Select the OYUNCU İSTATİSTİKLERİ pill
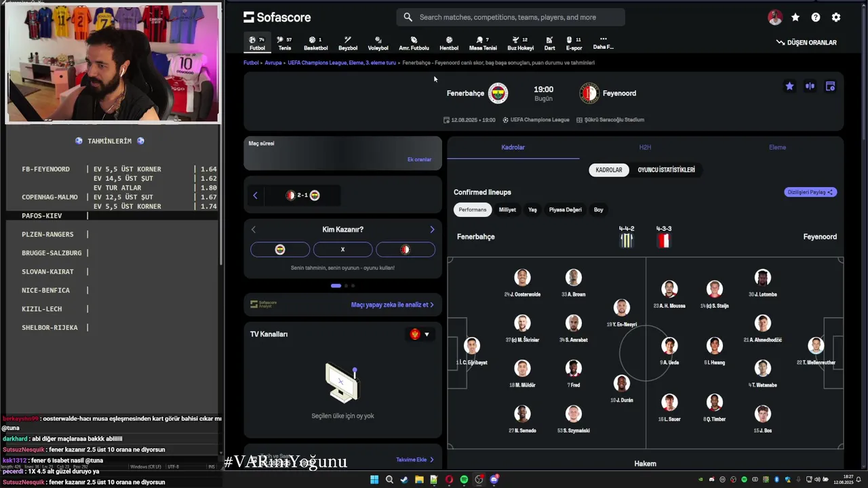The width and height of the screenshot is (868, 488). (666, 170)
